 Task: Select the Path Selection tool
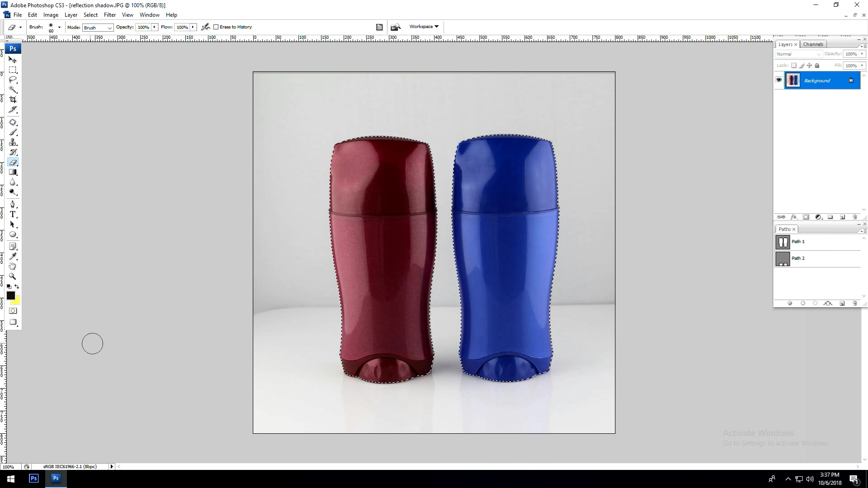click(13, 225)
